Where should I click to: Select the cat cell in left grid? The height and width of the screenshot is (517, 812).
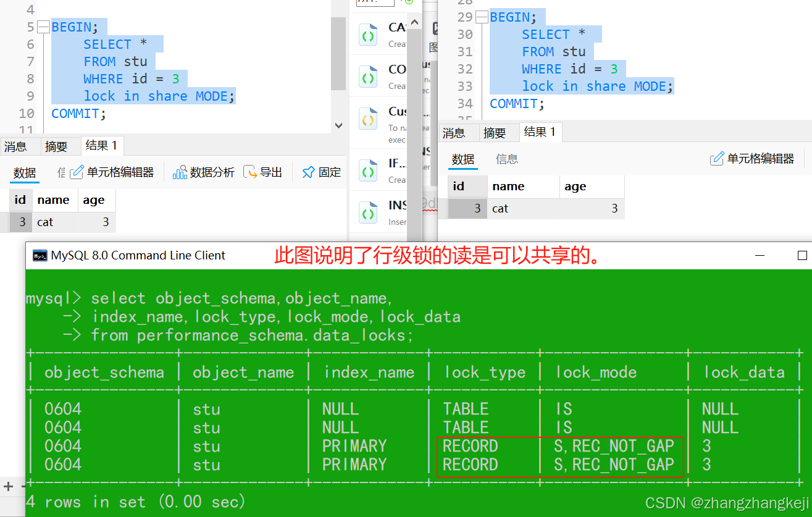click(54, 222)
